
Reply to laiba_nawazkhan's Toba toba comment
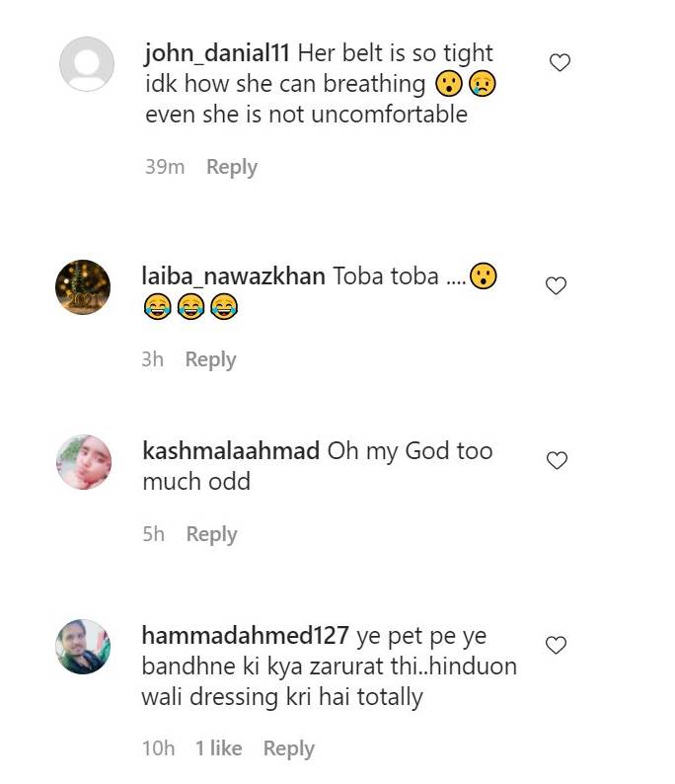click(210, 359)
